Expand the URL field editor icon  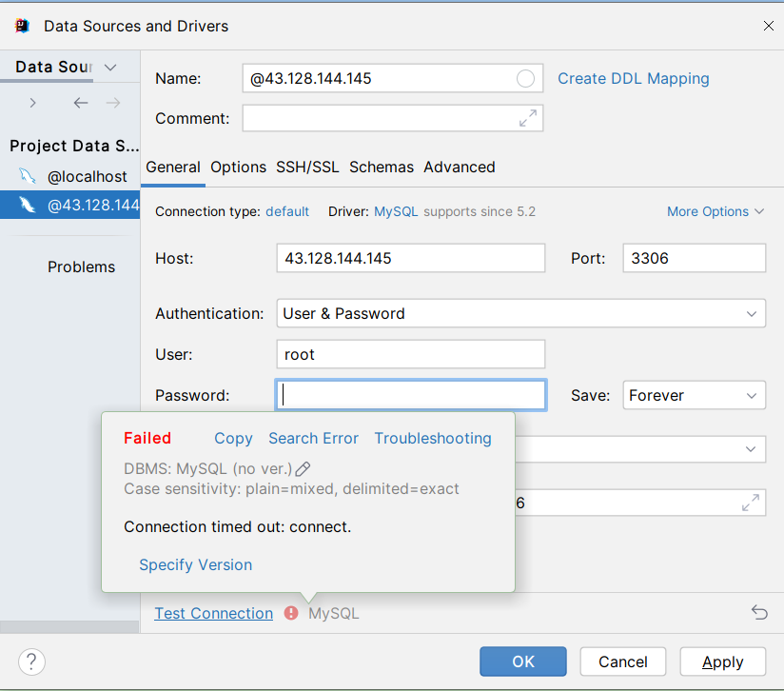point(750,503)
